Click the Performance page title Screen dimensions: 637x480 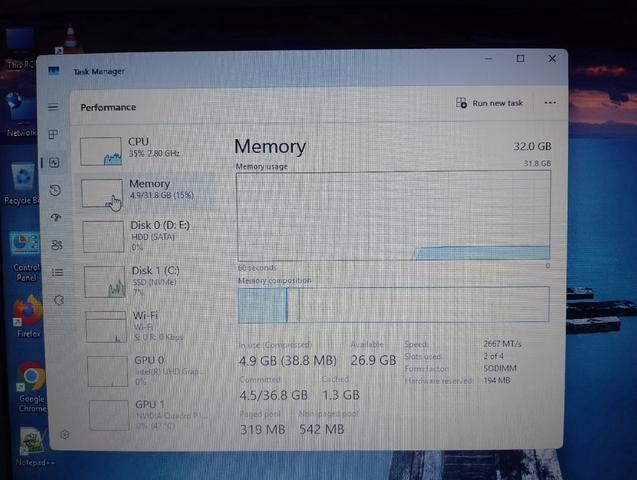108,107
